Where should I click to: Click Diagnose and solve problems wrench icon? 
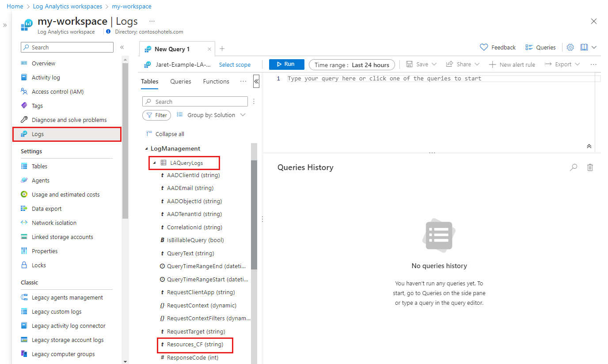24,120
